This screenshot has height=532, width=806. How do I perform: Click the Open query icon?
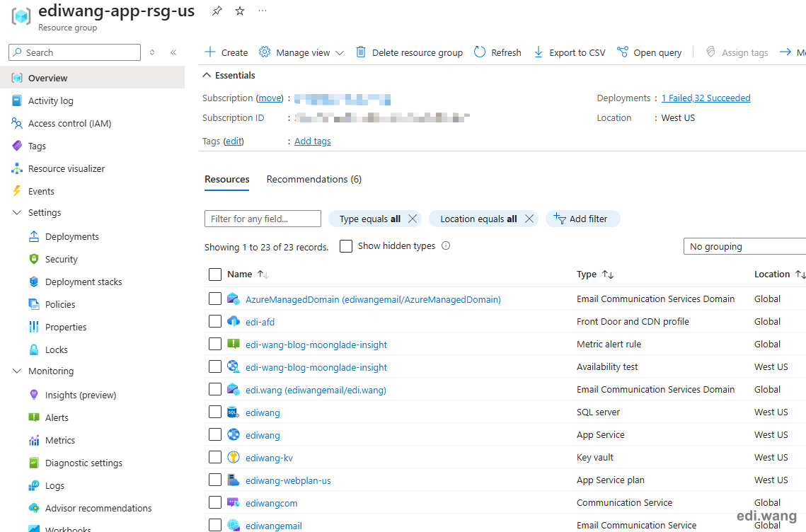tap(623, 52)
